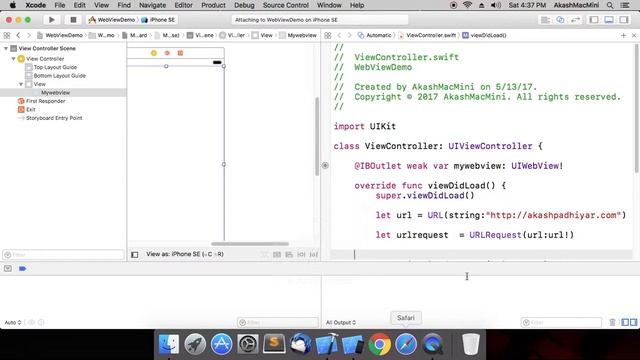640x360 pixels.
Task: Open the standard editor view
Action: click(x=545, y=20)
